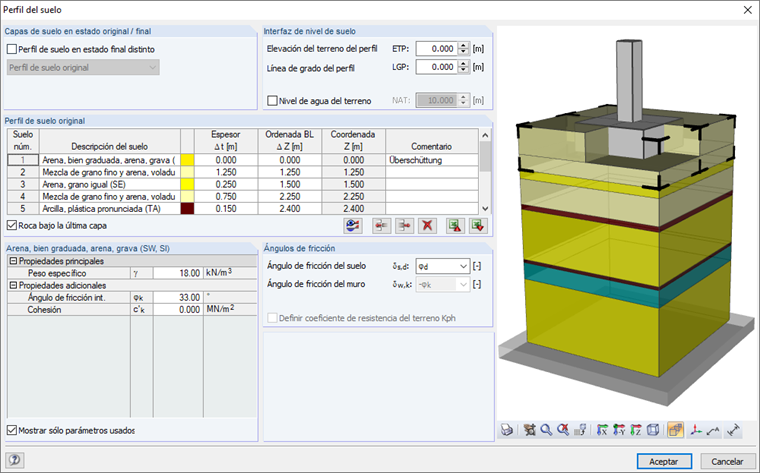Click the 'Comentario' column header
This screenshot has height=473, width=760.
(431, 141)
